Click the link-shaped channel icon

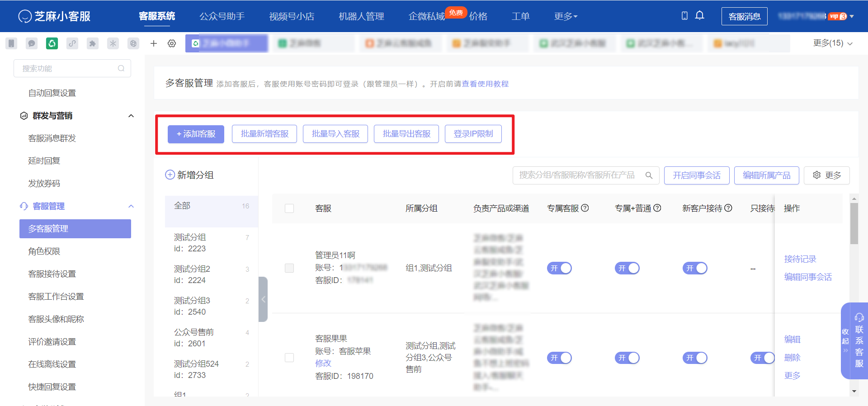tap(72, 43)
